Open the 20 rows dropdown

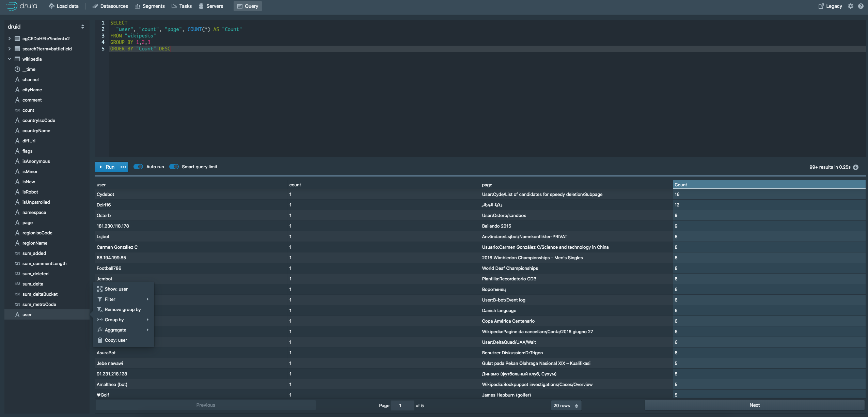coord(566,405)
